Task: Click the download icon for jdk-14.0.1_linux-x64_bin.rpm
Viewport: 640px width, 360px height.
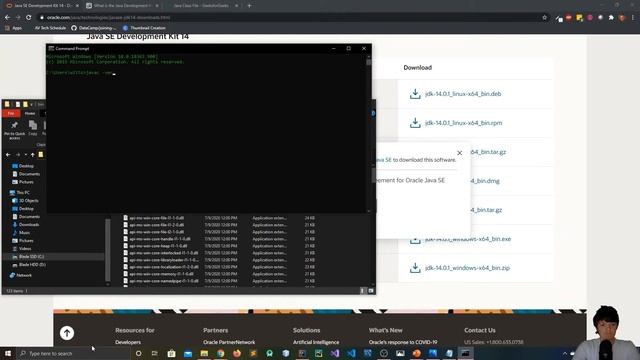Action: pyautogui.click(x=415, y=123)
